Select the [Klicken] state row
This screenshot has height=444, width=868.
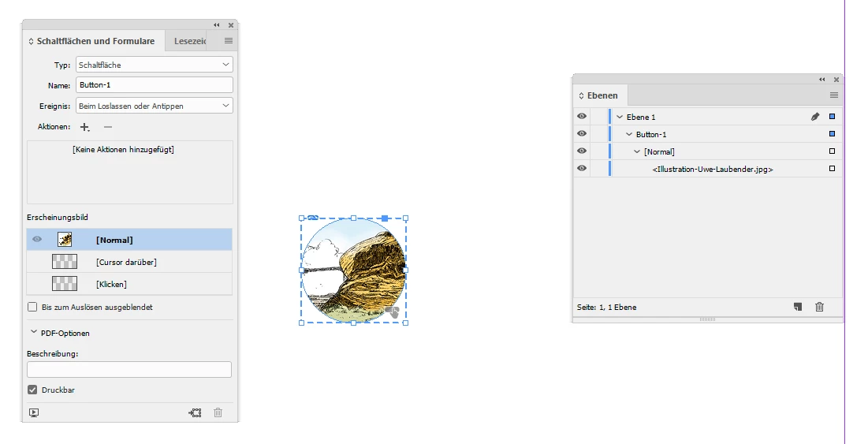coord(129,283)
